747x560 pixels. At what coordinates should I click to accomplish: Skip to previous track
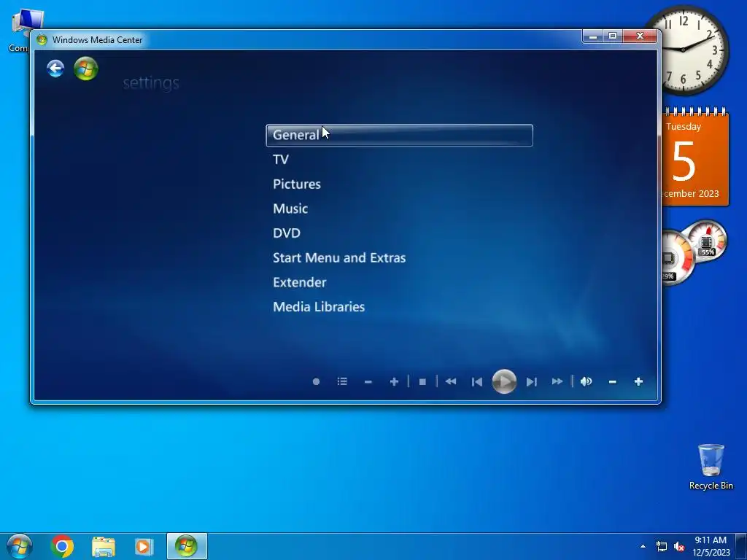coord(477,381)
